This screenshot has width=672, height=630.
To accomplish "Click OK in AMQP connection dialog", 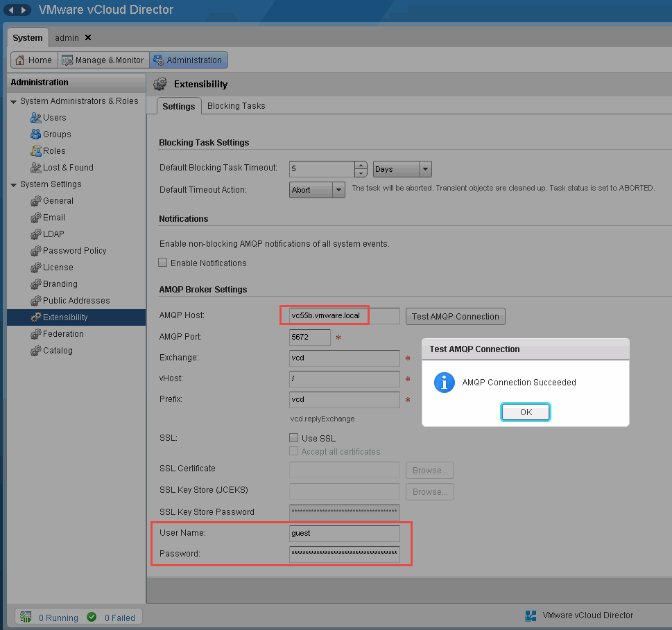I will pos(526,412).
